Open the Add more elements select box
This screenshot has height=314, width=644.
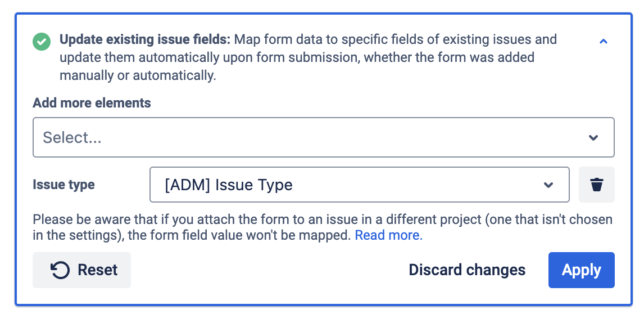pyautogui.click(x=323, y=137)
